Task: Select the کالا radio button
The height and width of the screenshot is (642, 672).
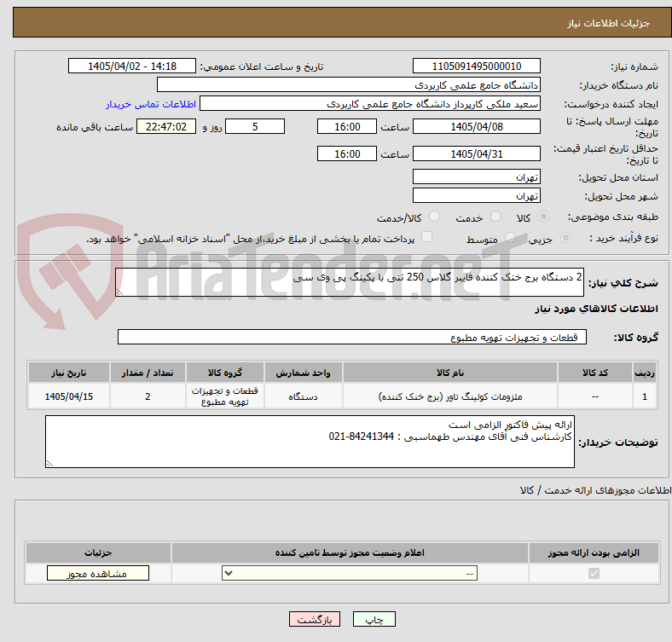Action: pyautogui.click(x=543, y=217)
